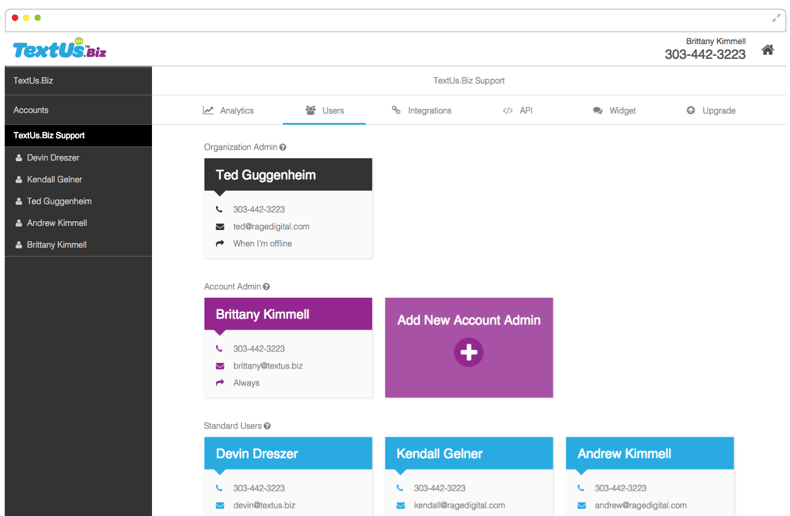Open the Analytics tab
Viewport: 790px width, 516px height.
click(x=228, y=110)
